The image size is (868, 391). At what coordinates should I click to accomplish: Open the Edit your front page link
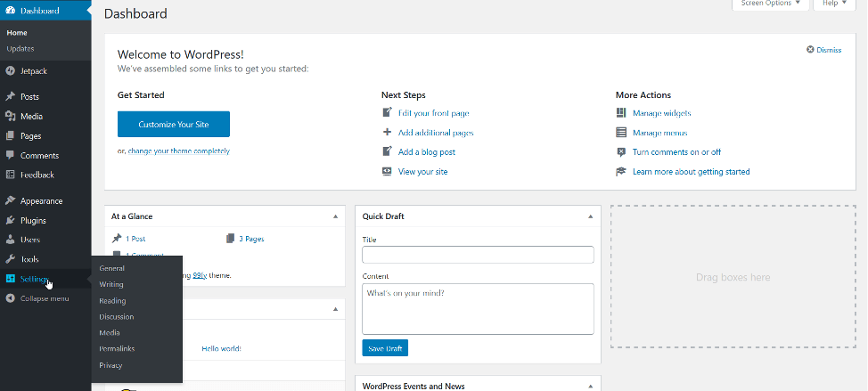[x=433, y=113]
